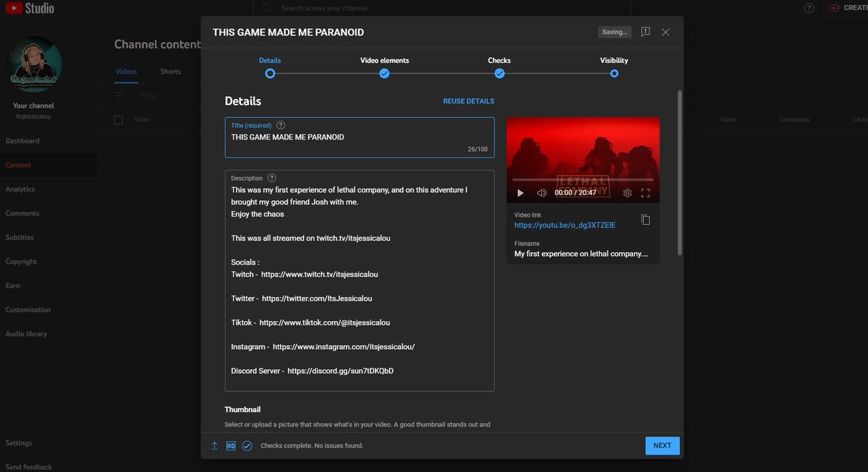Click REUSE DETAILS link
The width and height of the screenshot is (868, 472).
click(x=469, y=101)
